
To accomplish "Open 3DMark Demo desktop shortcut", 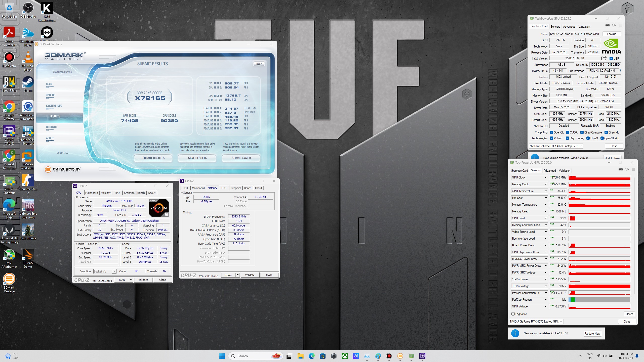I will click(x=28, y=258).
